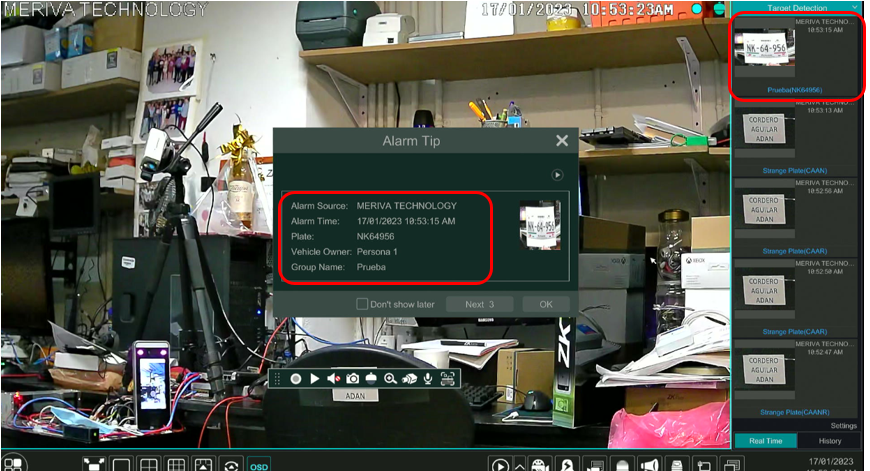Take a snapshot with the camera icon

(353, 379)
